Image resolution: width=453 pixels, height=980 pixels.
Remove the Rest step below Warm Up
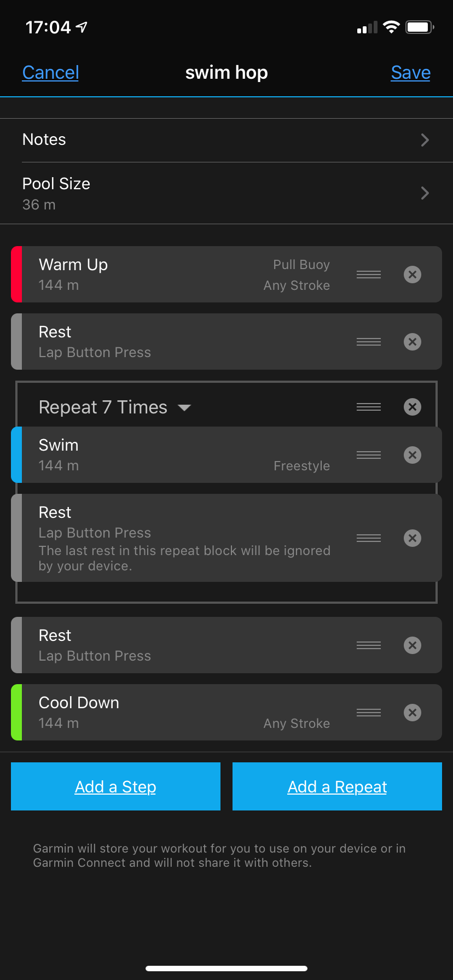click(413, 341)
